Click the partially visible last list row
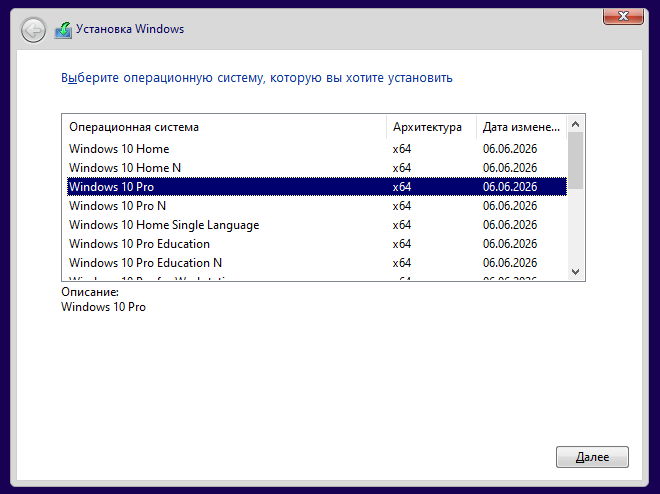The height and width of the screenshot is (494, 660). point(317,277)
